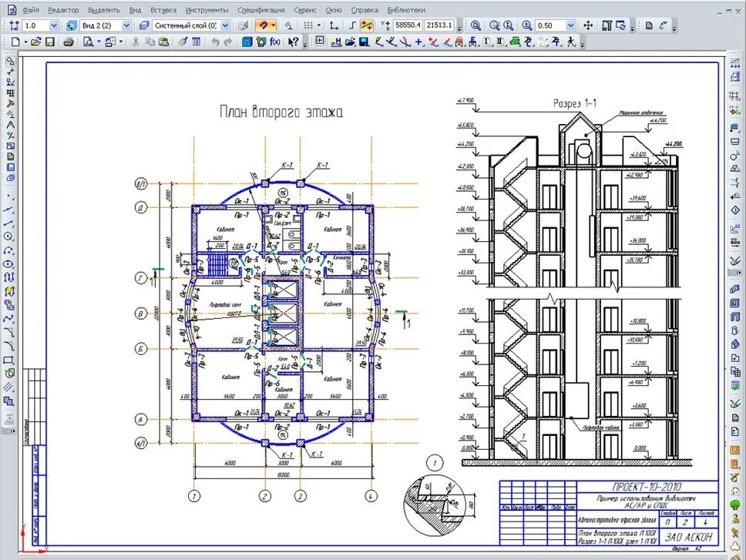This screenshot has height=560, width=746.
Task: Open an existing file via folder icon
Action: click(35, 42)
